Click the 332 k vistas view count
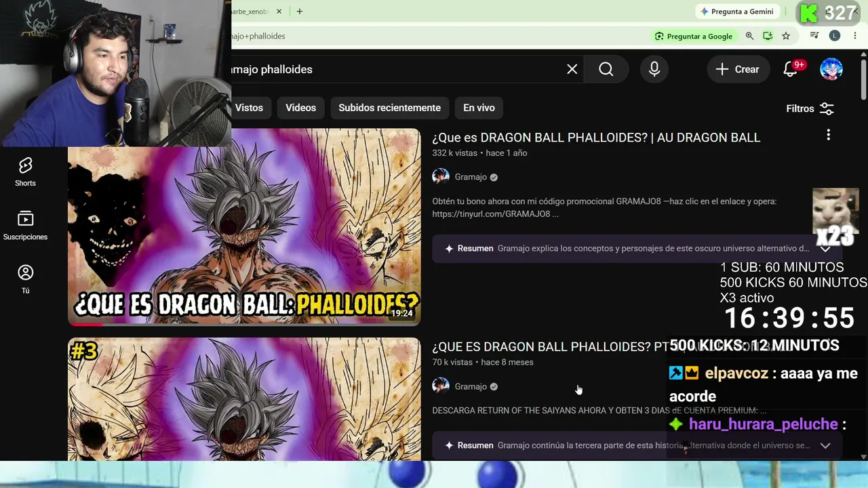Image resolution: width=868 pixels, height=488 pixels. pyautogui.click(x=454, y=153)
